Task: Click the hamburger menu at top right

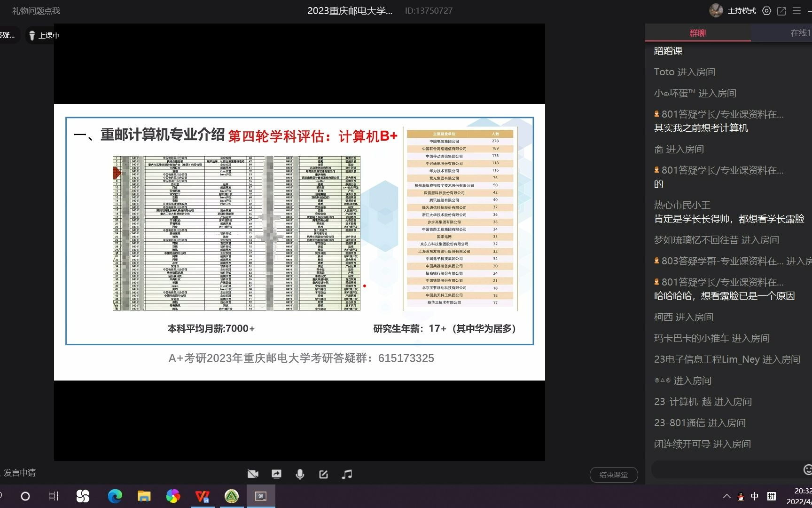Action: pos(796,10)
